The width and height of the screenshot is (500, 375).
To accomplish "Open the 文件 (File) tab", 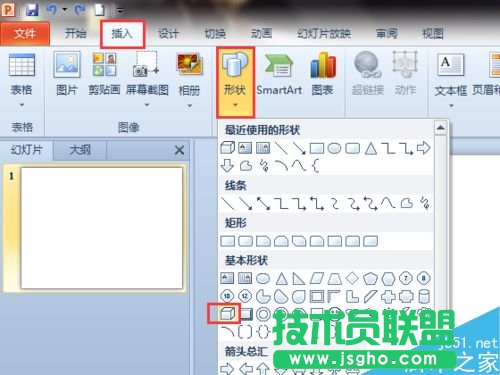I will point(25,33).
